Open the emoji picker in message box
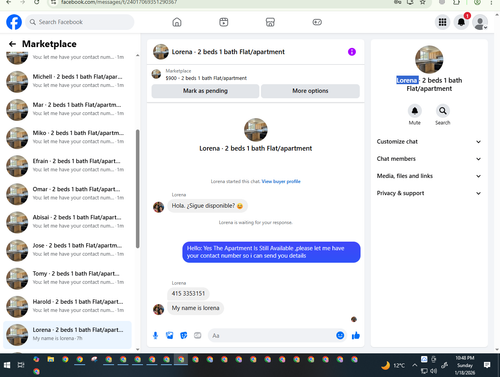 pos(340,335)
